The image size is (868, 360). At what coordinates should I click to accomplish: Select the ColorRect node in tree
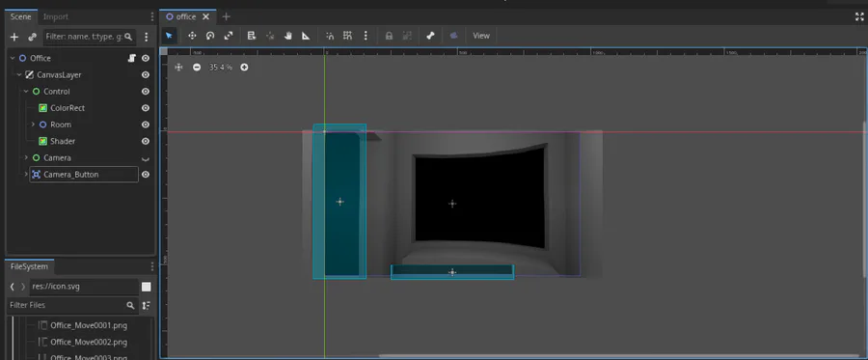pos(68,108)
